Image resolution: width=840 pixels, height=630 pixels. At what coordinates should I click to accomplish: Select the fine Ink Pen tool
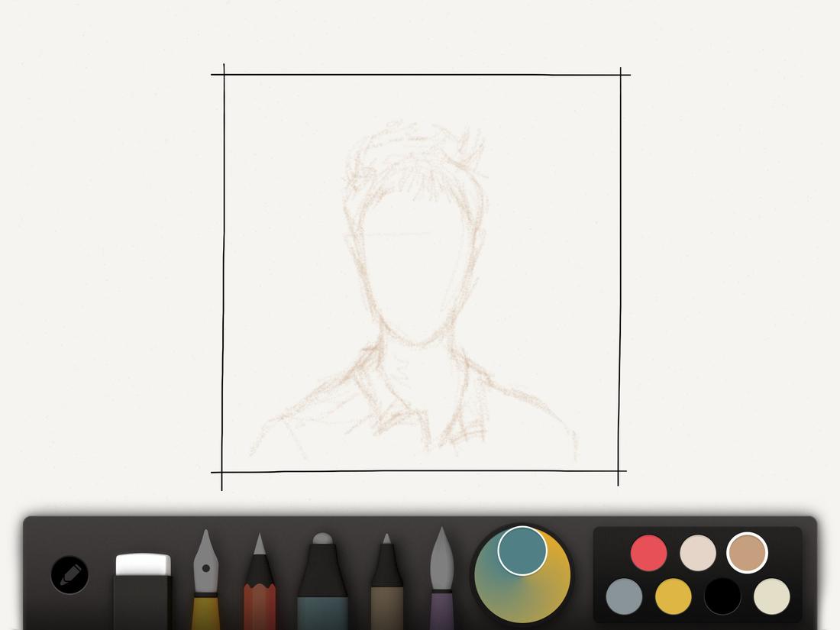tap(386, 588)
